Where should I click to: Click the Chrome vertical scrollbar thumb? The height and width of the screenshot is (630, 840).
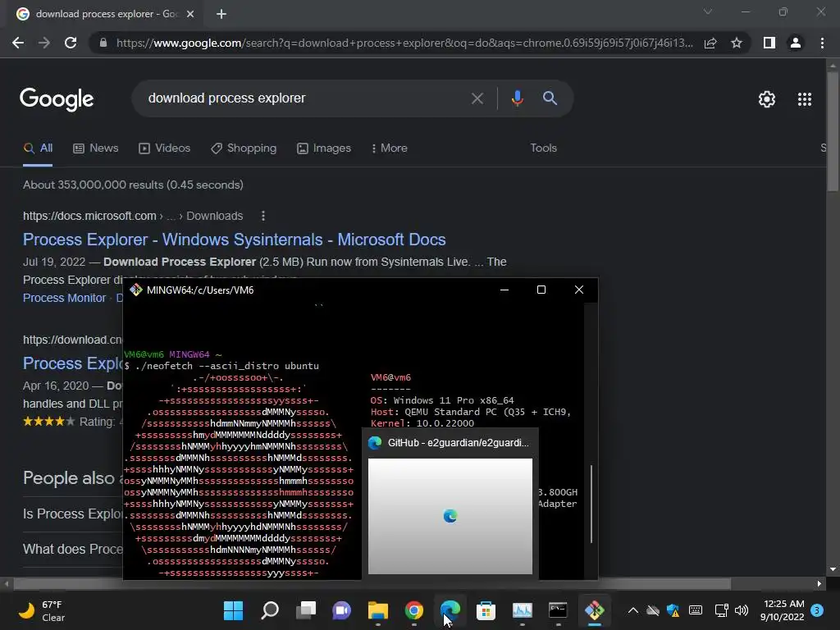833,130
